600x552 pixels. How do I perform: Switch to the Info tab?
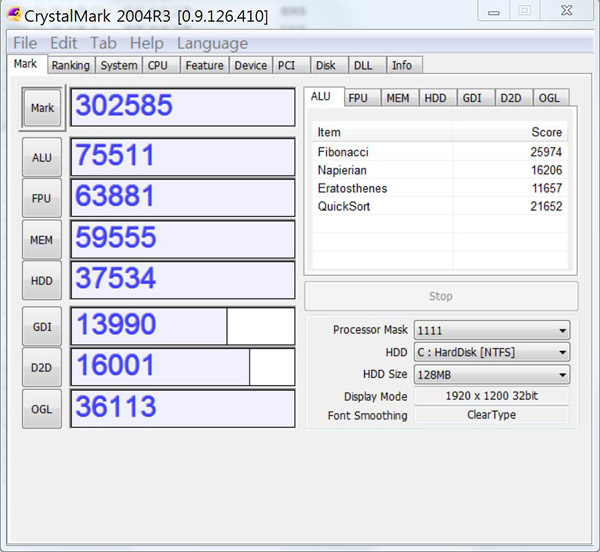[404, 65]
